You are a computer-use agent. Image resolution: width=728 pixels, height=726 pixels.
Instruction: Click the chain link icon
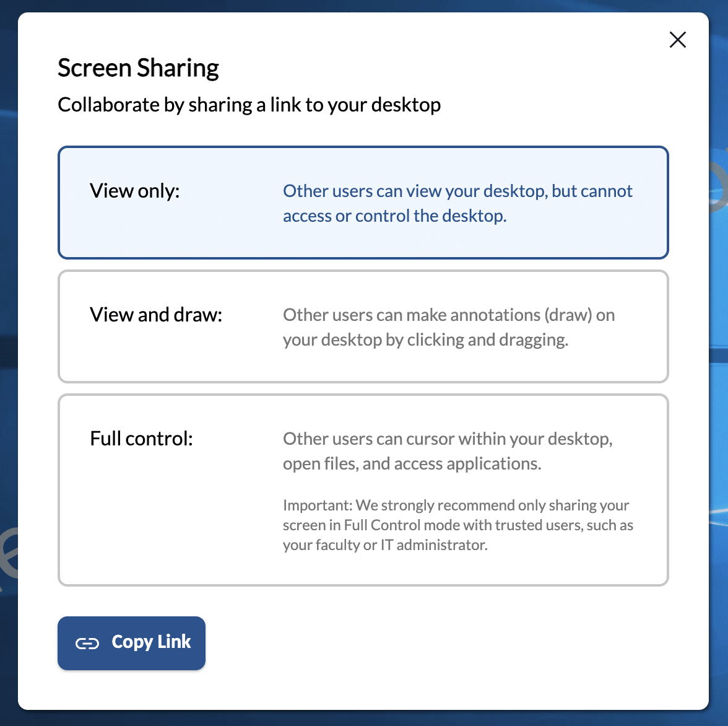click(87, 644)
